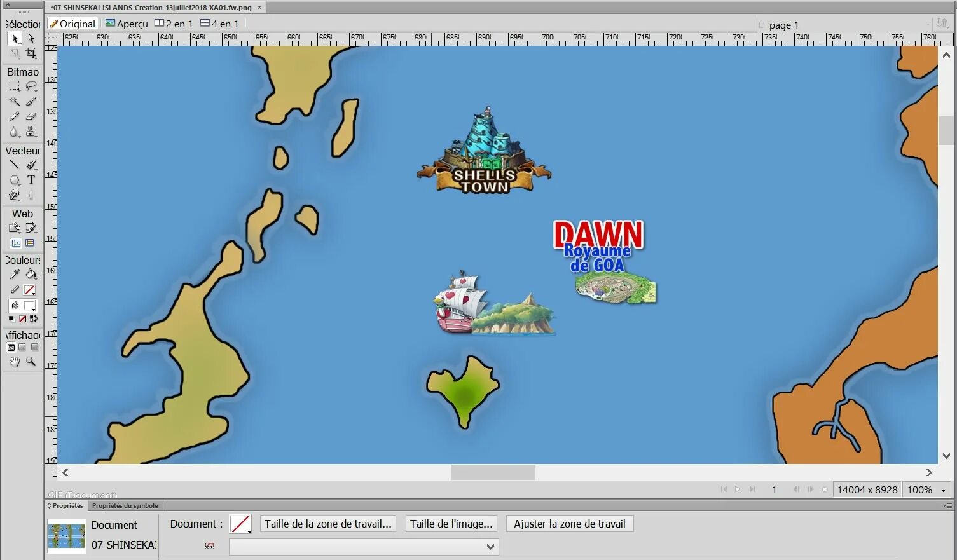Set stroke and fill to none
Viewport: 957px width, 560px height.
click(23, 319)
